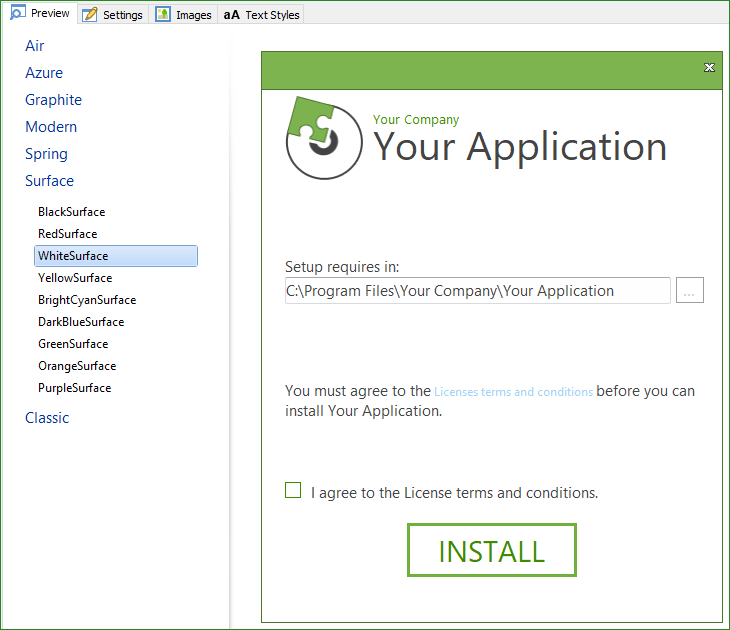This screenshot has height=630, width=730.
Task: Switch to the Images tab
Action: [183, 14]
